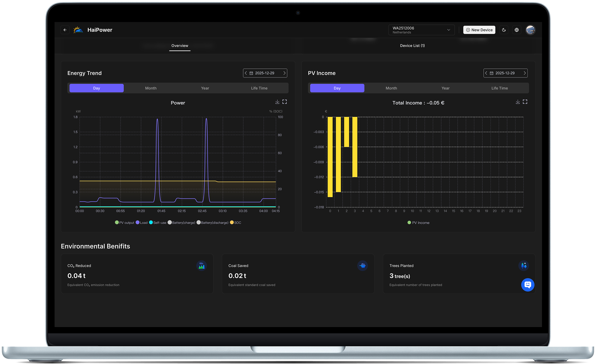Viewport: 596px width, 364px height.
Task: Open the WA2512006 device dropdown
Action: point(421,30)
